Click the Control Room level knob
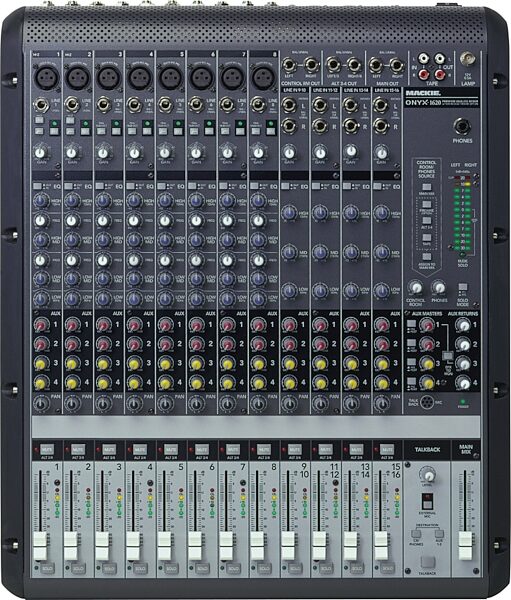 (415, 287)
